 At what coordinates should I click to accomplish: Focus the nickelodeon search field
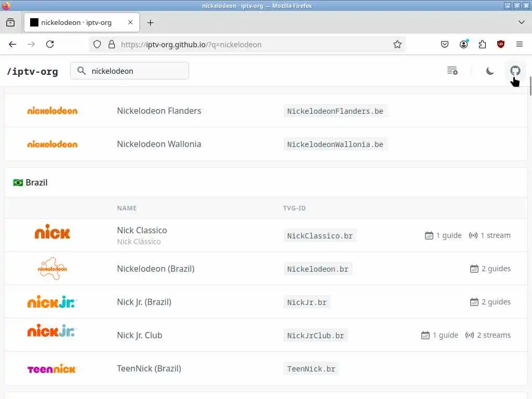(129, 71)
